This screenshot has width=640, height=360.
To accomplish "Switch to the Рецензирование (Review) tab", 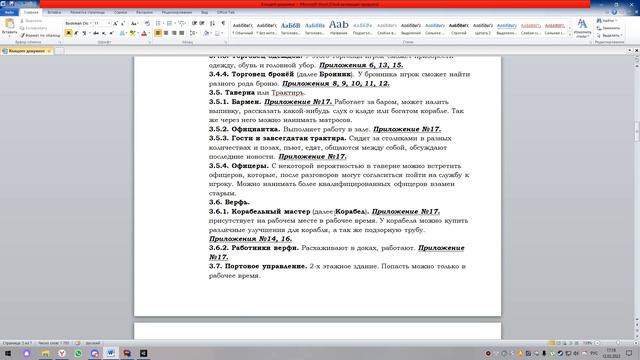I will 177,12.
